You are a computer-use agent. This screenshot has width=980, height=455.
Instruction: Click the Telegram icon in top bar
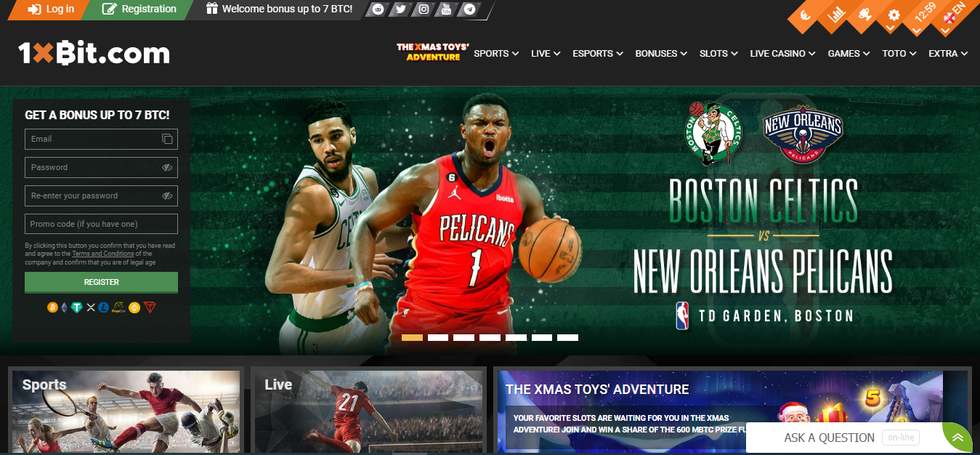470,9
